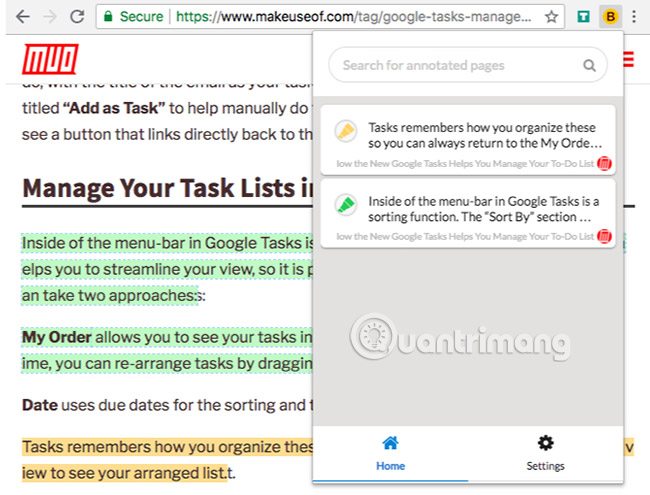This screenshot has width=650, height=495.
Task: Reload the page with the refresh icon
Action: click(x=77, y=17)
